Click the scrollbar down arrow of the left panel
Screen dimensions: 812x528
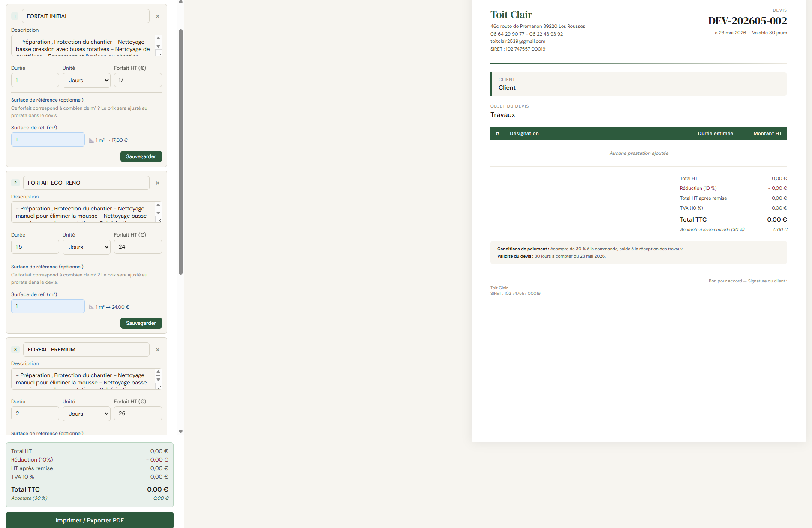pyautogui.click(x=181, y=432)
